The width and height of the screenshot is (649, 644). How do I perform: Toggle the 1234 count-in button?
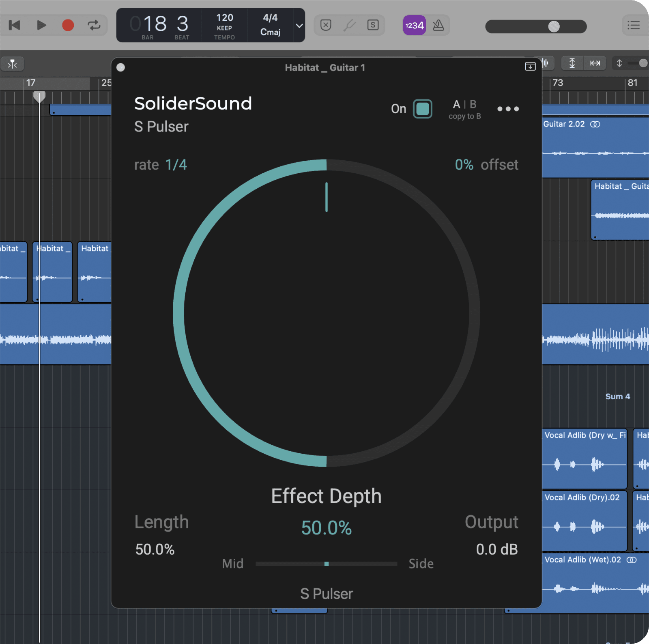(414, 25)
